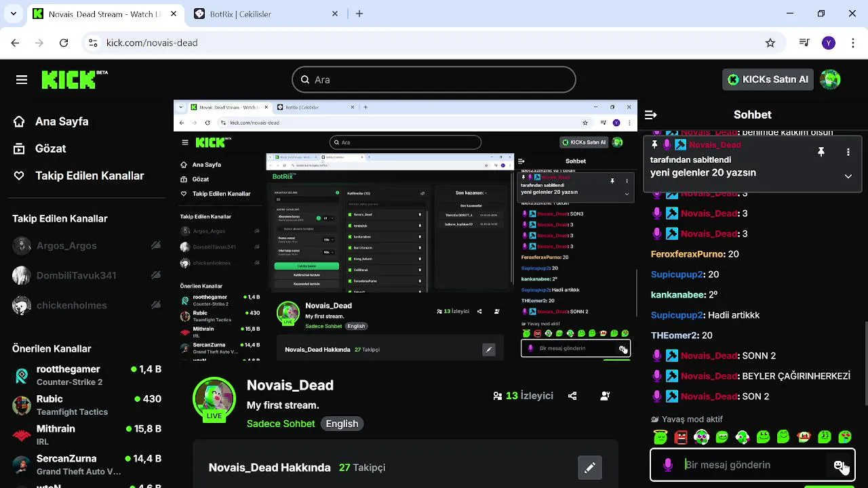Collapse the Sohbet chat panel icon

tap(651, 115)
